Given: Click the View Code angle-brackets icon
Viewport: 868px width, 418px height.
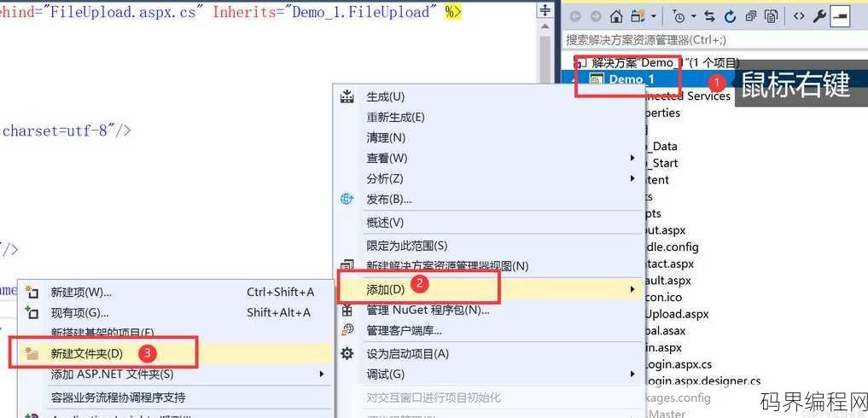Looking at the screenshot, I should point(799,16).
